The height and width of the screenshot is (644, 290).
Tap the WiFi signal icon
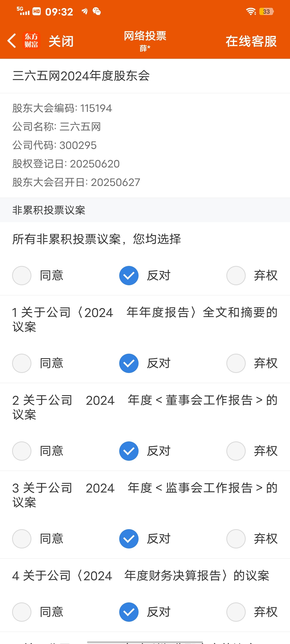251,11
